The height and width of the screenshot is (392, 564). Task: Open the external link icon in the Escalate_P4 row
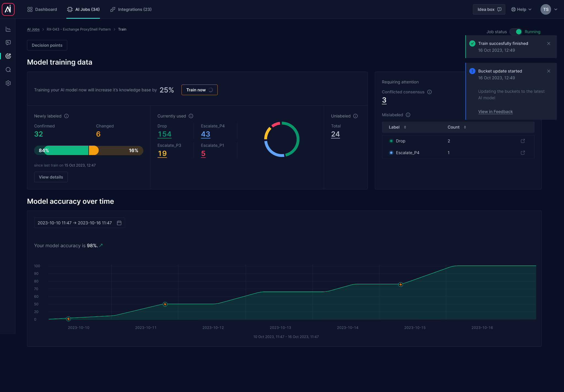(523, 153)
